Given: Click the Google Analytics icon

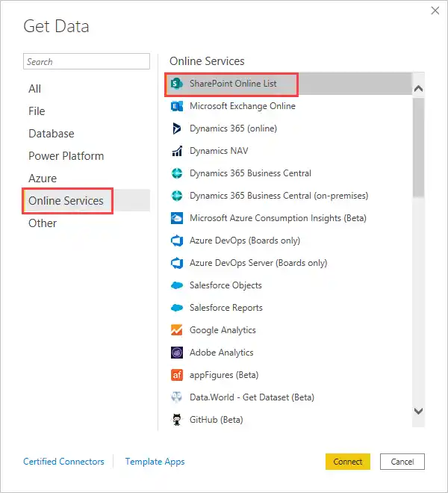Looking at the screenshot, I should click(x=177, y=330).
